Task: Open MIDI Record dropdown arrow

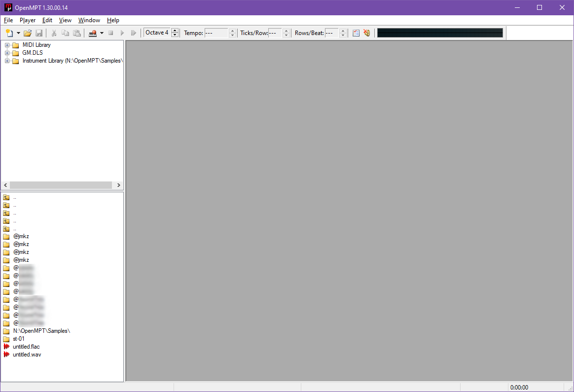Action: (102, 33)
